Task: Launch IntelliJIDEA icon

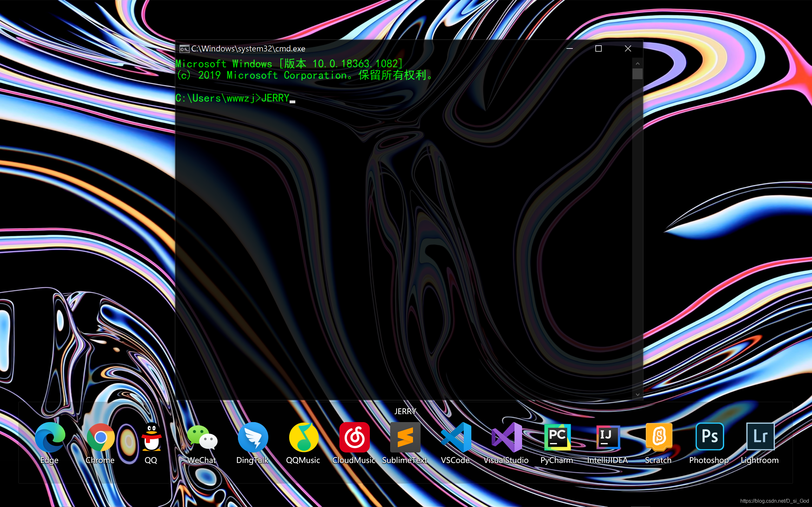Action: point(608,437)
